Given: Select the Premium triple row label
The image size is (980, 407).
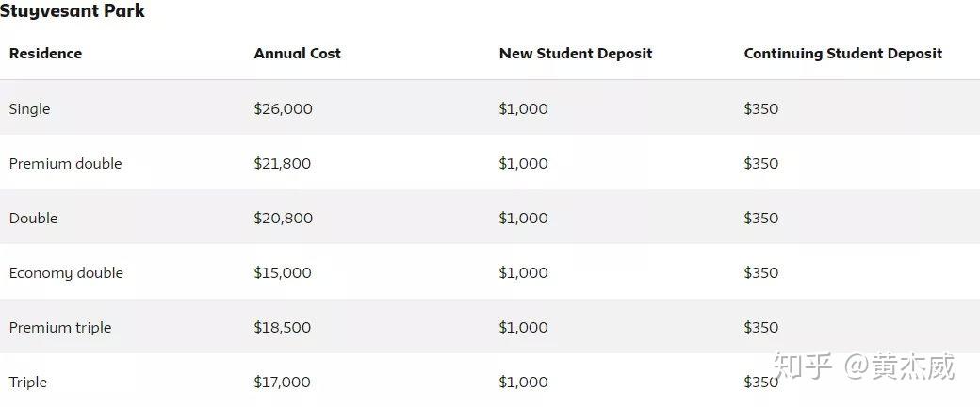Looking at the screenshot, I should point(60,328).
